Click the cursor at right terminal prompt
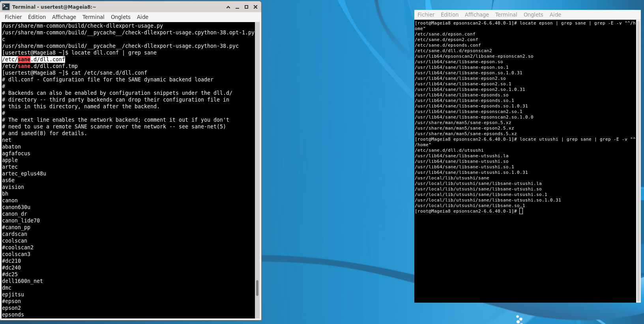Viewport: 644px width, 324px height. (x=521, y=211)
